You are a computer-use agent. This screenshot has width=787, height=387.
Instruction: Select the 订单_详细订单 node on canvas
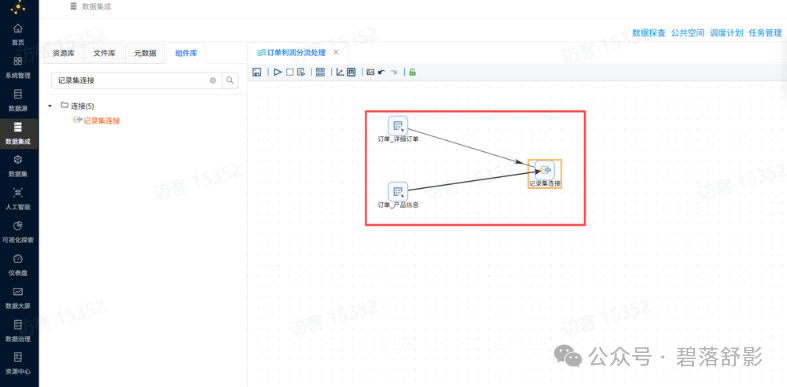click(x=398, y=129)
